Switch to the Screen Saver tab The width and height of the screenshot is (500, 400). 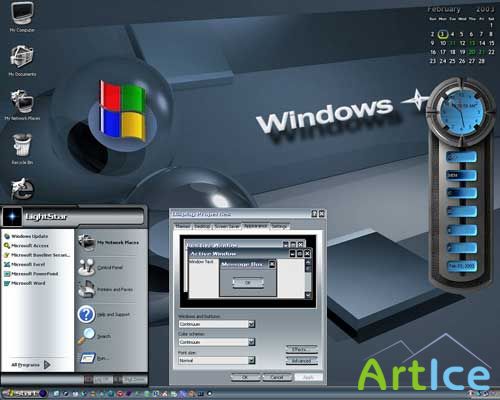click(x=227, y=227)
